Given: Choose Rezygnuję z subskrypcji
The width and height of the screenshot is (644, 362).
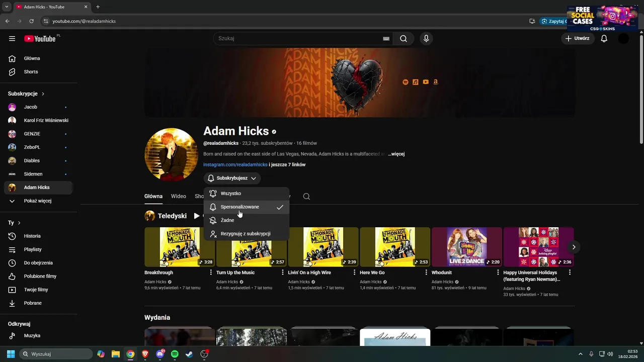Looking at the screenshot, I should (247, 234).
